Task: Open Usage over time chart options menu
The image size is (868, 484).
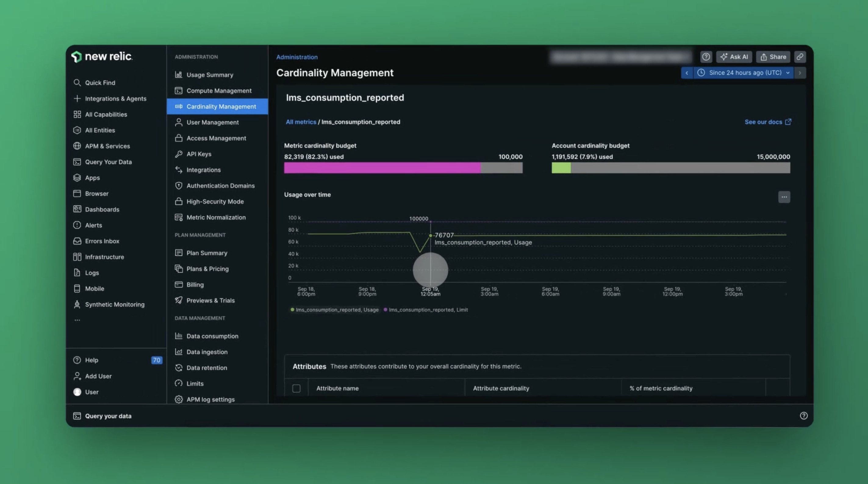Action: click(x=784, y=197)
